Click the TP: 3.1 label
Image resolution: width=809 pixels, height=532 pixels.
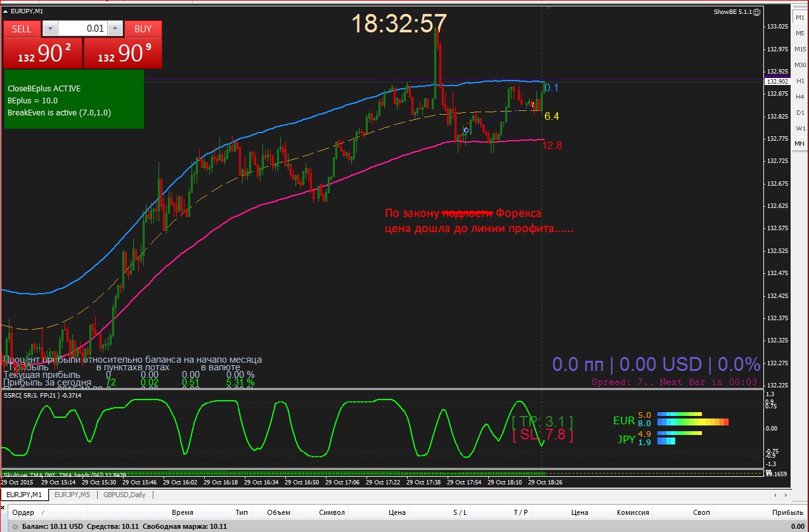(543, 421)
